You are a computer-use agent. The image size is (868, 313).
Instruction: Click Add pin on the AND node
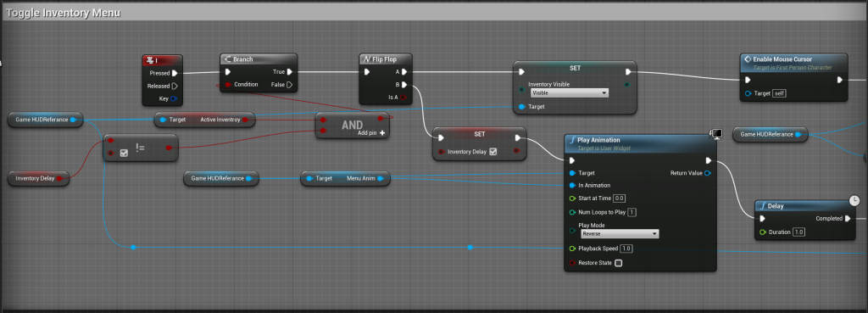point(371,133)
